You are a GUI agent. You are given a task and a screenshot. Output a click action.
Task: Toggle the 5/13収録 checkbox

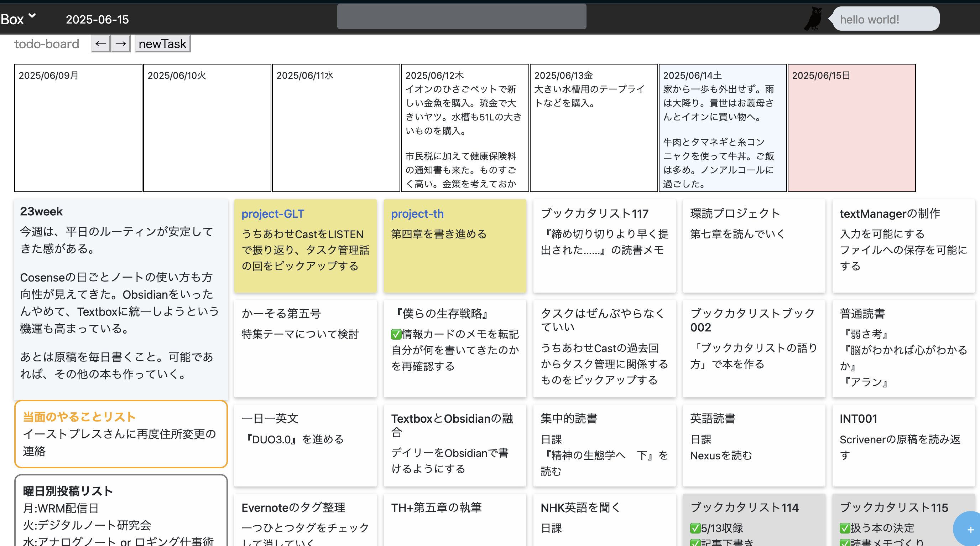click(x=695, y=528)
